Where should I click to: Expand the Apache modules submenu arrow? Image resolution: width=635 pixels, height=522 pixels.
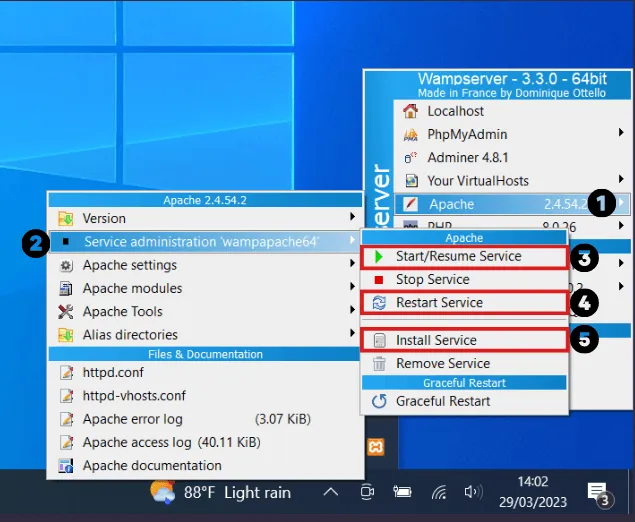tap(353, 287)
